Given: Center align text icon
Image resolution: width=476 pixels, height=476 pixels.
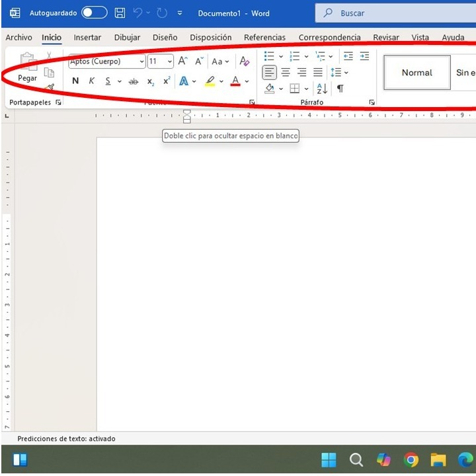Looking at the screenshot, I should point(286,72).
